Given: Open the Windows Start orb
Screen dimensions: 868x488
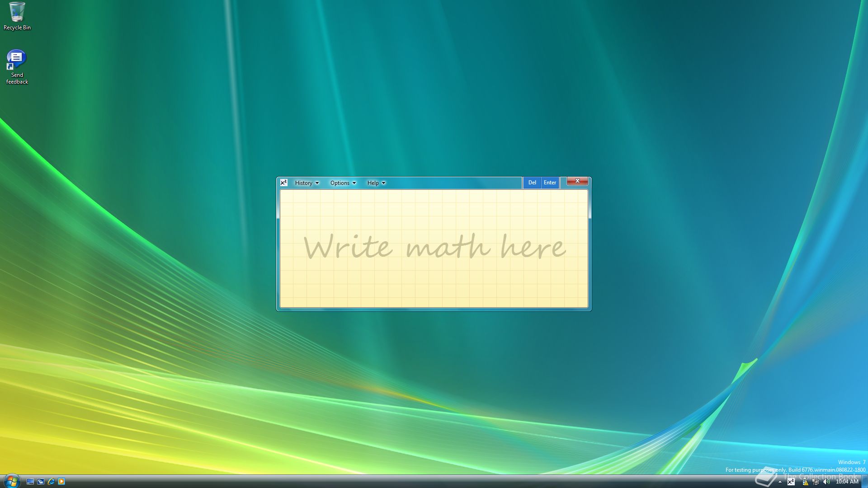Looking at the screenshot, I should pos(12,481).
